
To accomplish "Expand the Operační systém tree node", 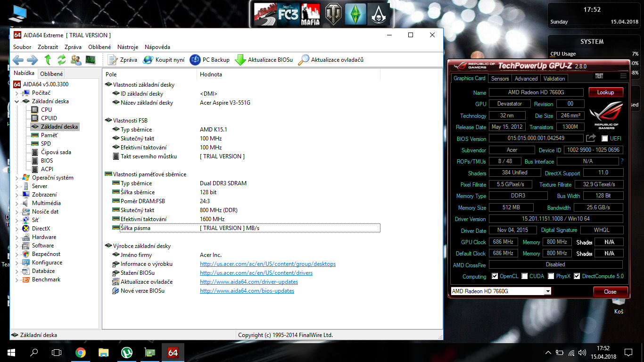I will coord(17,178).
